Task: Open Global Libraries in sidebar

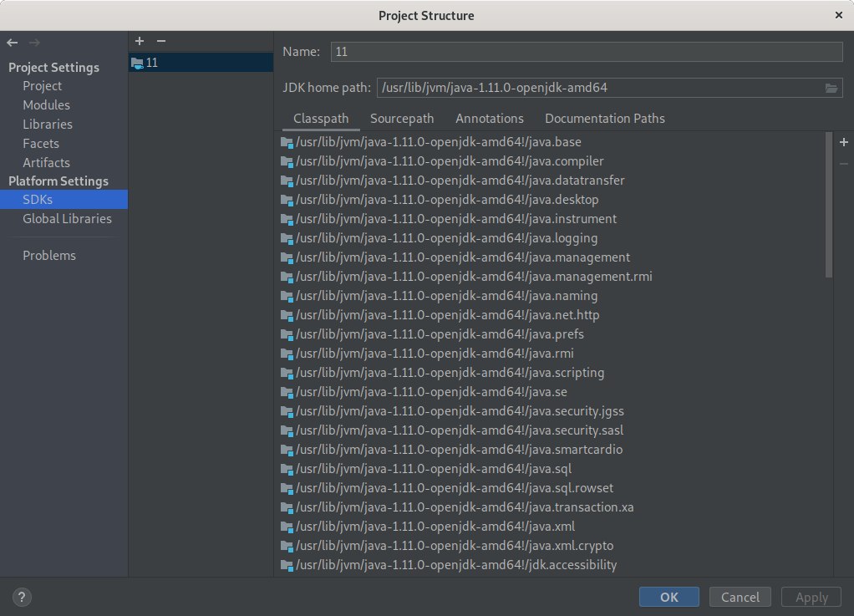Action: point(67,219)
